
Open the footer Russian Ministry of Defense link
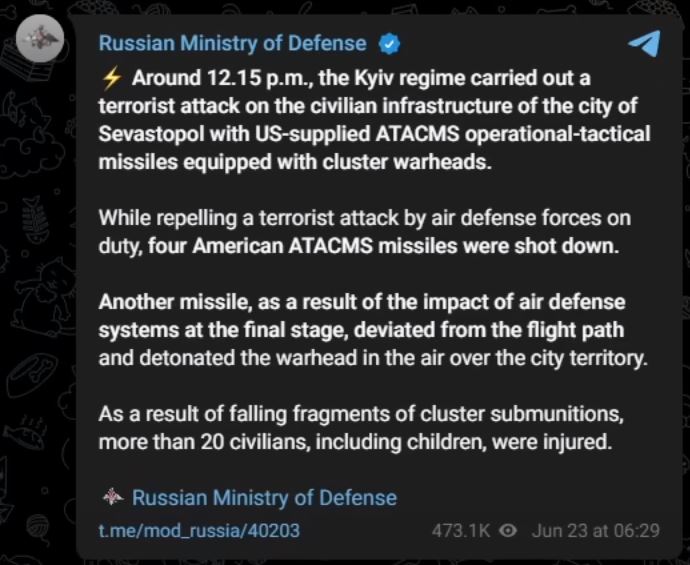[264, 497]
